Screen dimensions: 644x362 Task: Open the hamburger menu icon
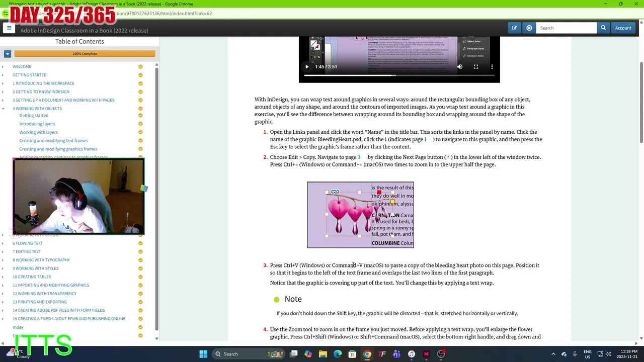[x=9, y=28]
